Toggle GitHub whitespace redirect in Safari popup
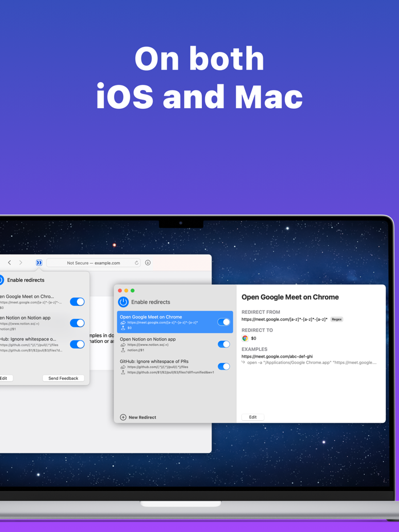Screen dimensions: 399x532 point(77,345)
